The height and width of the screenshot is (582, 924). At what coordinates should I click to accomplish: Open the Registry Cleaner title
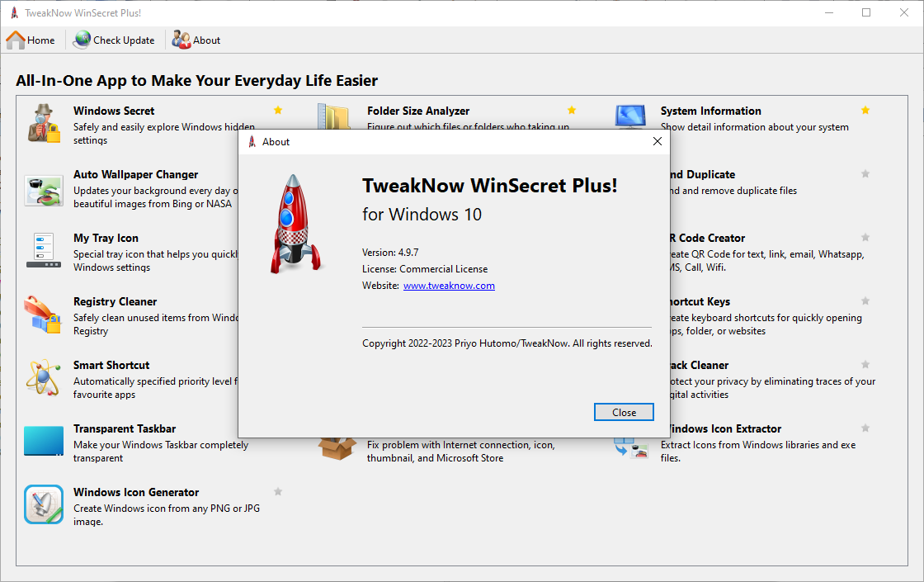(x=115, y=301)
